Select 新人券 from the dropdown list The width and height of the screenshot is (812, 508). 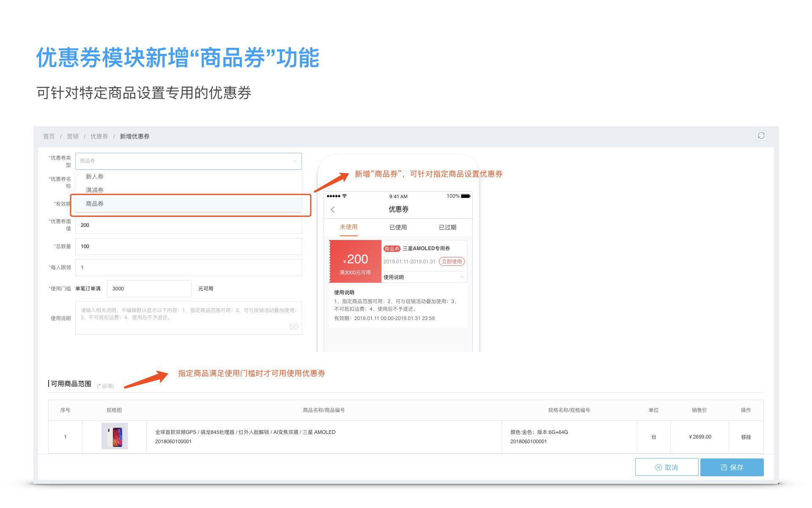(95, 177)
